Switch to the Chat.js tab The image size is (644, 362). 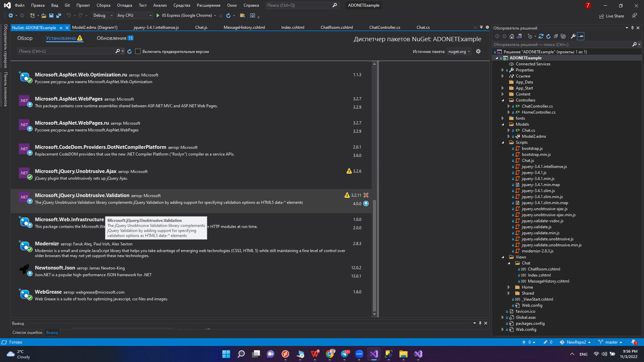201,27
